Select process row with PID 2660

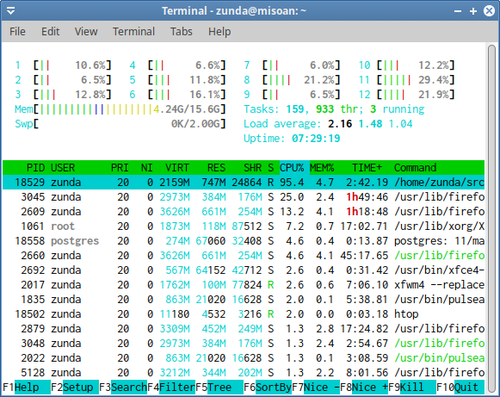pos(244,256)
